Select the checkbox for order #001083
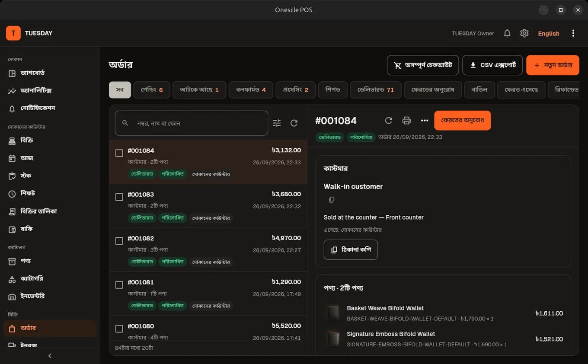Viewport: 588px width, 364px height. 119,197
